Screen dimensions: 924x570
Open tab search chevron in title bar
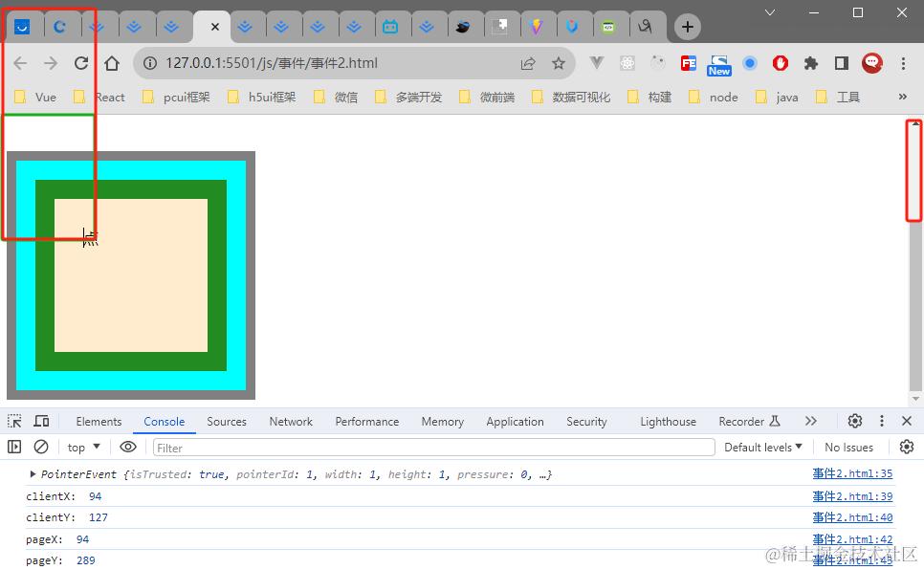(x=770, y=12)
